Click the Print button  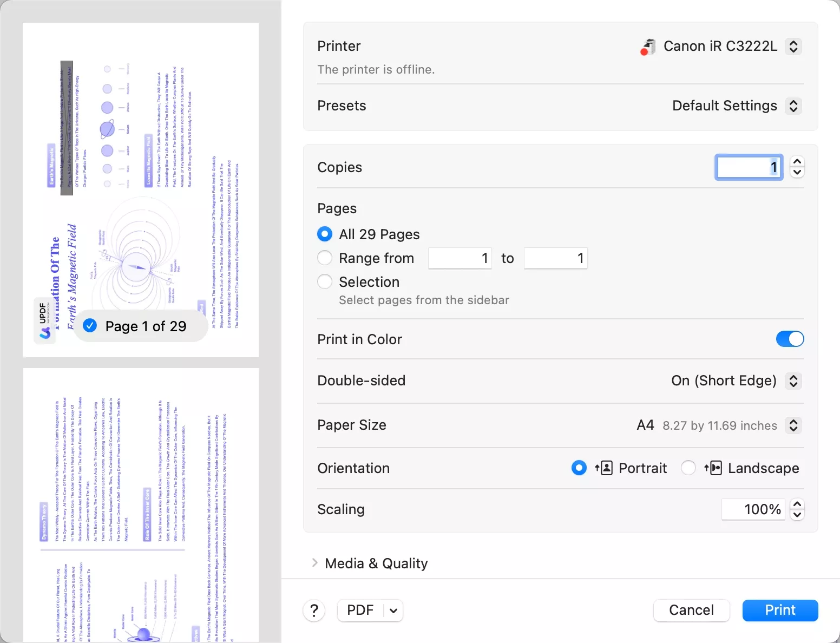pyautogui.click(x=780, y=610)
